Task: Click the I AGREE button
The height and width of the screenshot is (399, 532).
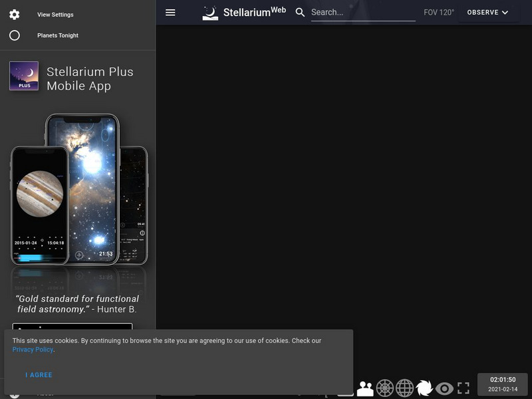Action: (38, 374)
